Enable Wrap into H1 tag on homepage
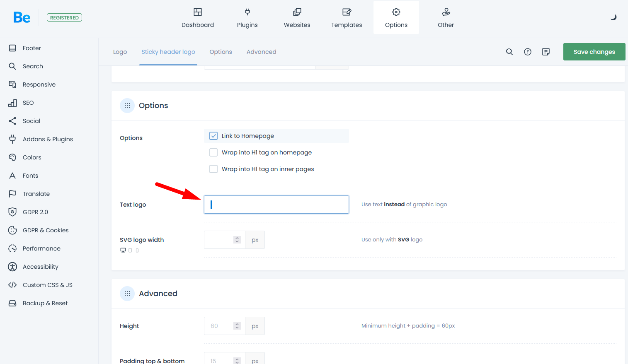Screen dimensions: 628x364 tap(213, 152)
